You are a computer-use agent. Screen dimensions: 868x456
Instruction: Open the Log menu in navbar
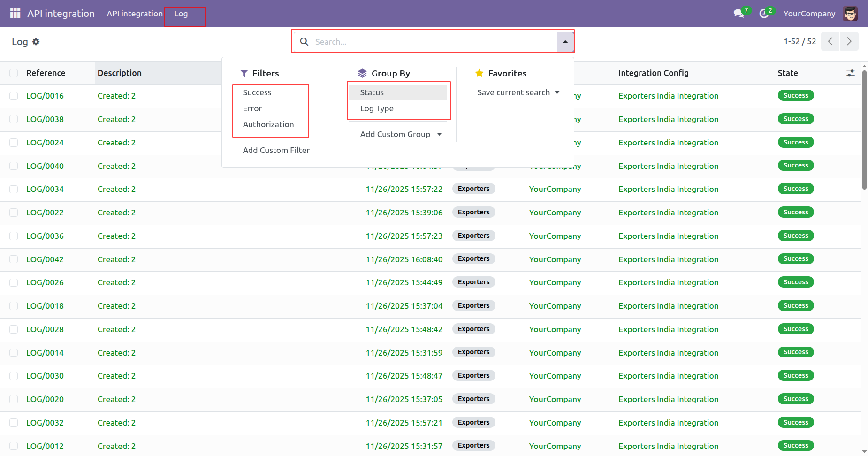[x=181, y=14]
